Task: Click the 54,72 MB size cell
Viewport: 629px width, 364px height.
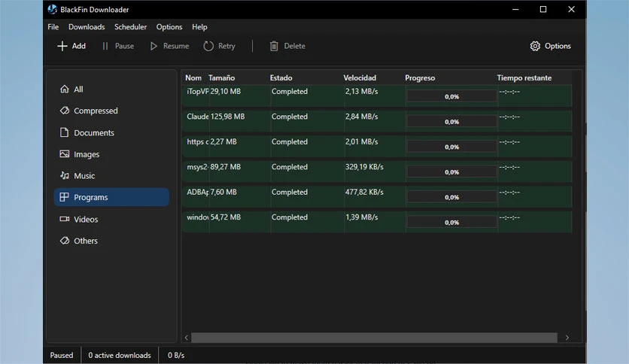Action: tap(226, 217)
